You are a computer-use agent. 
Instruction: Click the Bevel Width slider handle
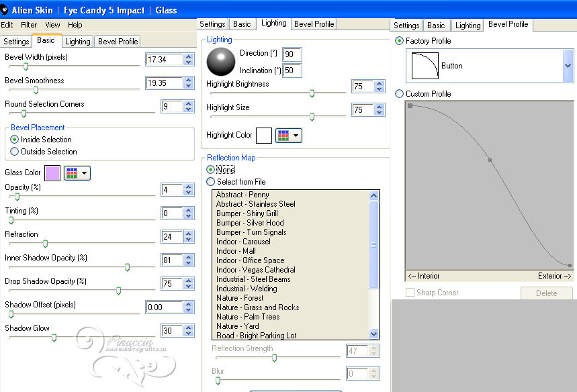[x=26, y=66]
